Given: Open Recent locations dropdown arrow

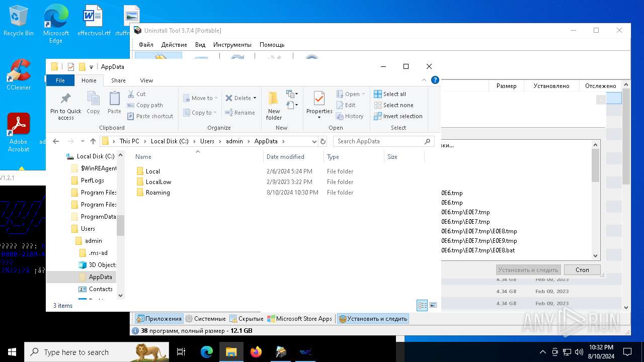Looking at the screenshot, I should [82, 141].
